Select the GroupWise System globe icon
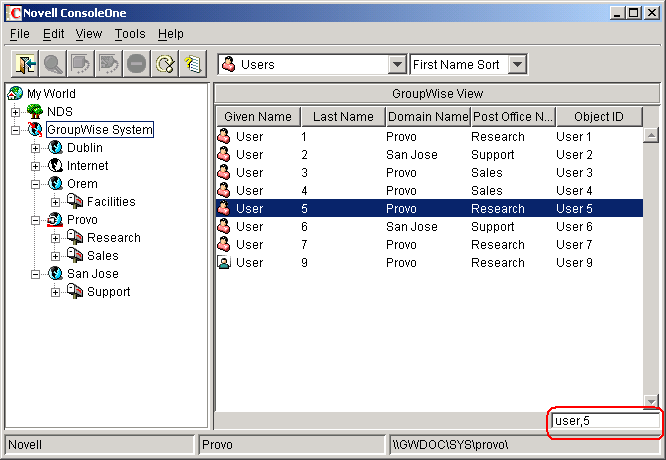 (35, 130)
